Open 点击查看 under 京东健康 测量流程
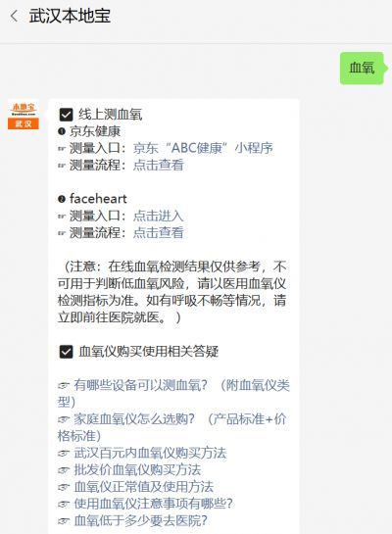 (x=159, y=166)
